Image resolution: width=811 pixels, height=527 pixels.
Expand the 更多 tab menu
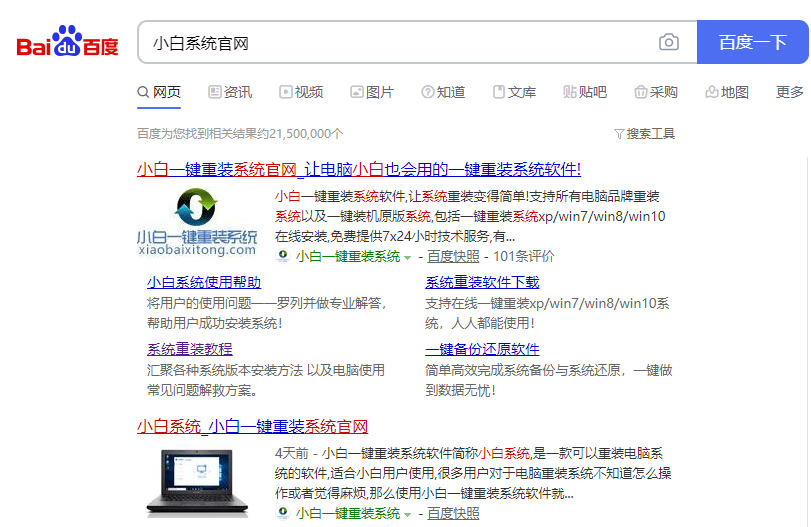click(789, 93)
